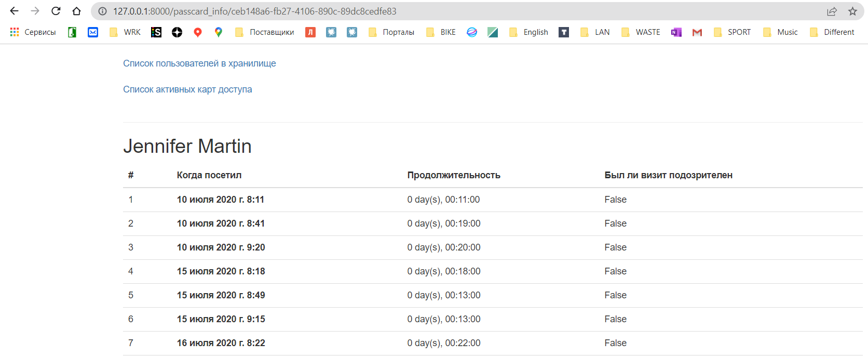Open the red Л icon bookmark
Image resolution: width=868 pixels, height=356 pixels.
coord(310,32)
